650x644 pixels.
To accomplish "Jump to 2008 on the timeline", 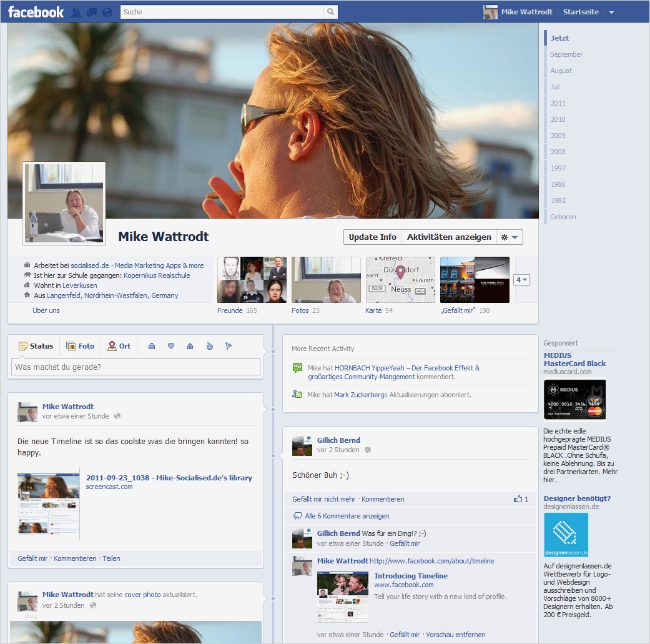I will (x=558, y=152).
